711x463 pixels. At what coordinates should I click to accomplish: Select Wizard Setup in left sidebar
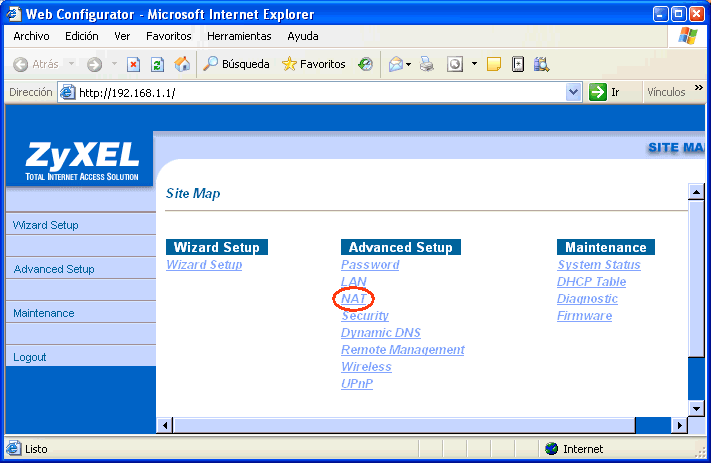pos(45,225)
